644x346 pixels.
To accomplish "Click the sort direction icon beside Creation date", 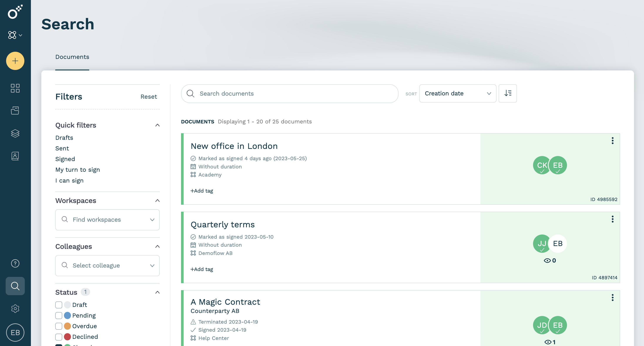I will pyautogui.click(x=508, y=93).
